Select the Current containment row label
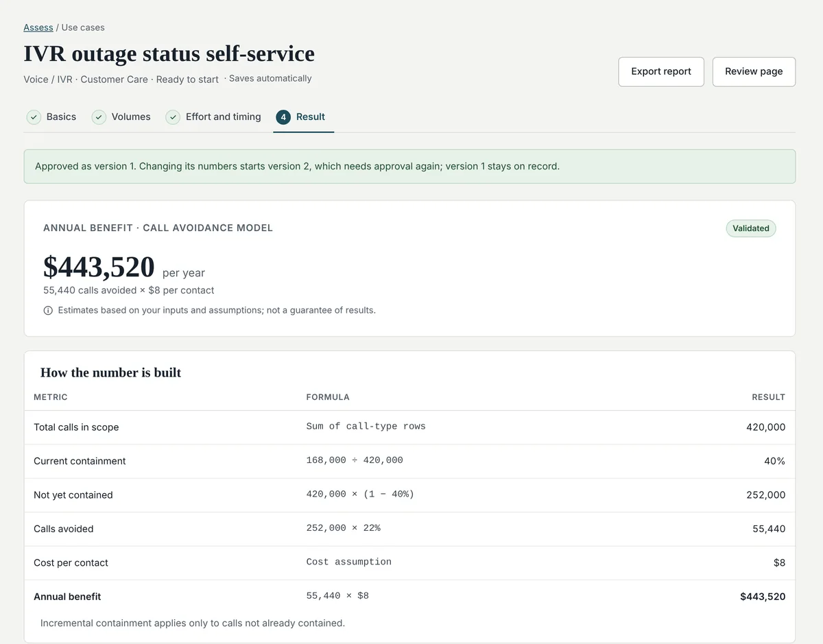 [x=80, y=461]
